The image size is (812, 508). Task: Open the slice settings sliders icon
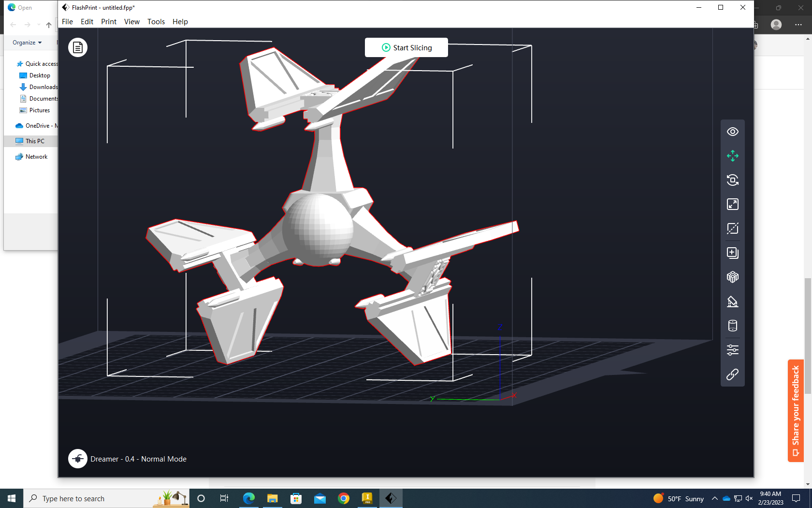(x=733, y=350)
